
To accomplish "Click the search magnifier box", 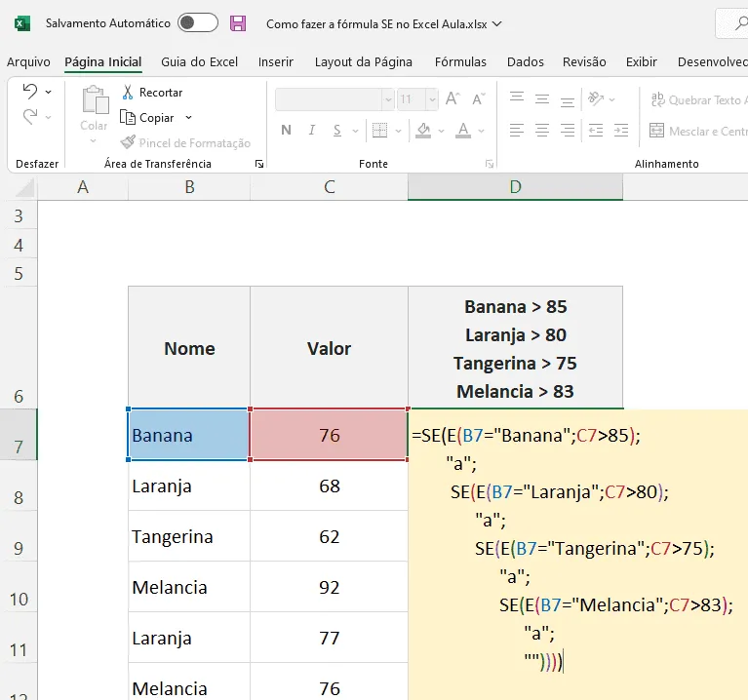I will pos(734,22).
